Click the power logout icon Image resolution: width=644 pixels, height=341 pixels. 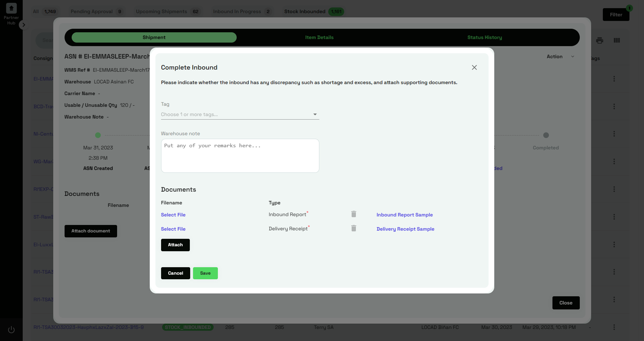(x=11, y=330)
